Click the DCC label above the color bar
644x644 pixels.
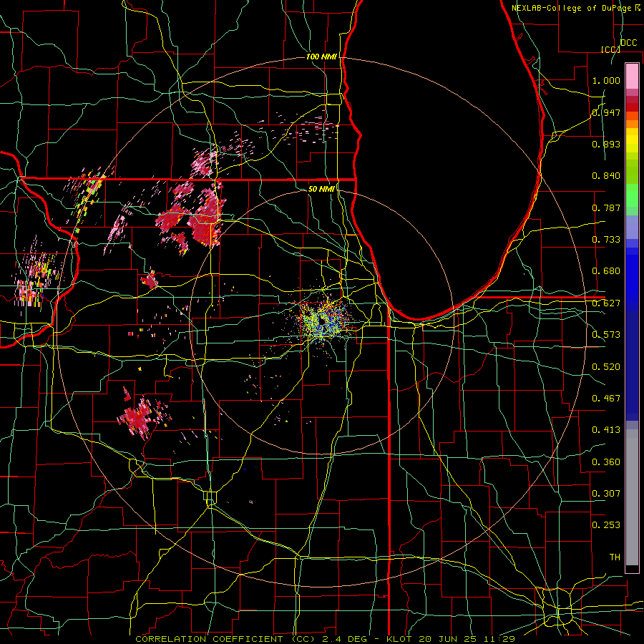(x=629, y=43)
